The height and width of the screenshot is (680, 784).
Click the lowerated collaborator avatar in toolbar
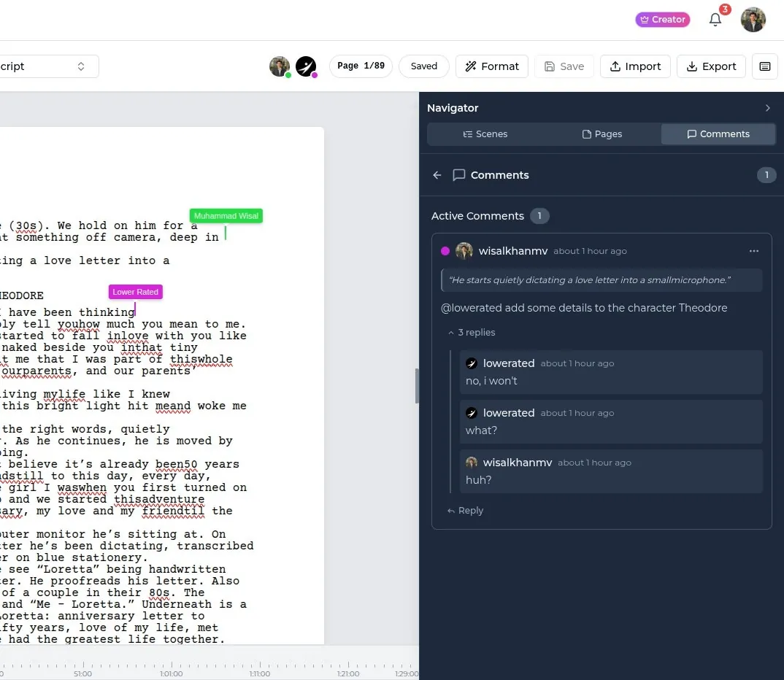pos(306,66)
